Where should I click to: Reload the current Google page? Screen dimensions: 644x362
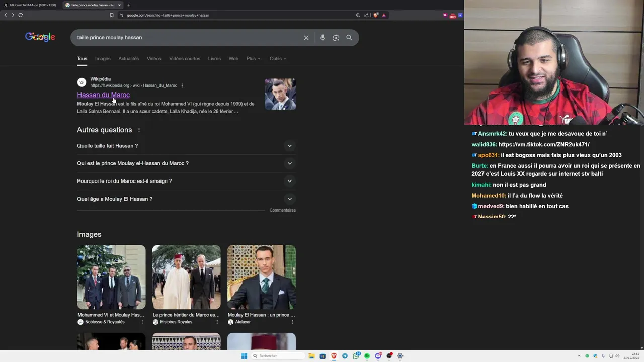(x=21, y=15)
